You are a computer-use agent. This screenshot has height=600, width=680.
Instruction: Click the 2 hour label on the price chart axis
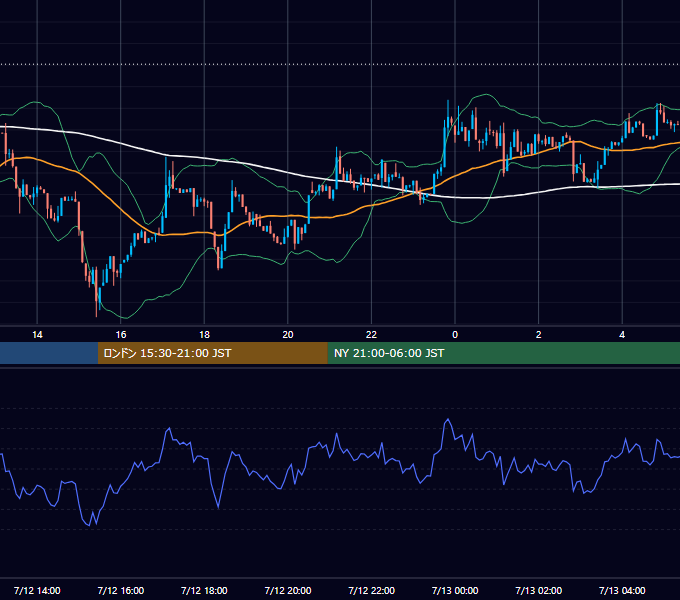coord(538,334)
